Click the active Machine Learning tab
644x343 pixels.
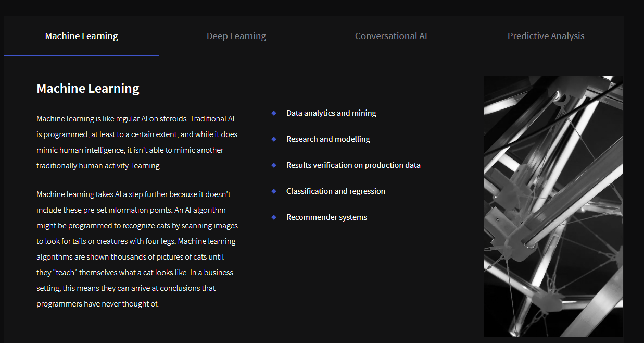(81, 35)
